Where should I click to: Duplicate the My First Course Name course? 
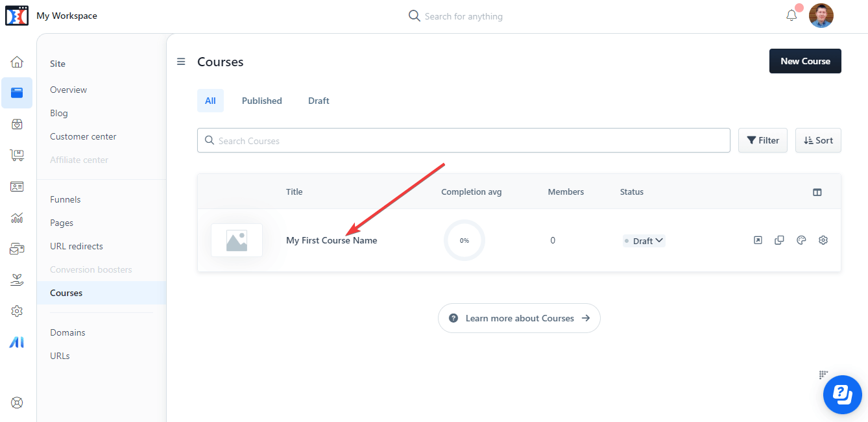tap(779, 240)
